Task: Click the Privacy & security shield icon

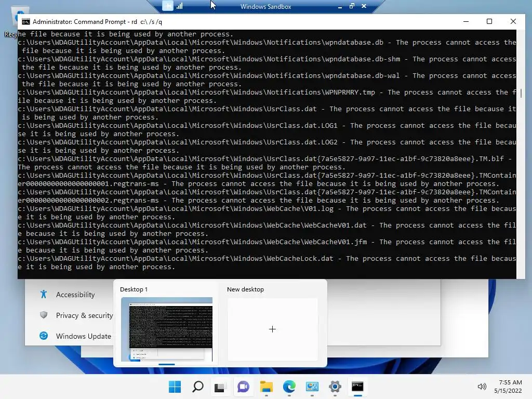Action: 44,315
